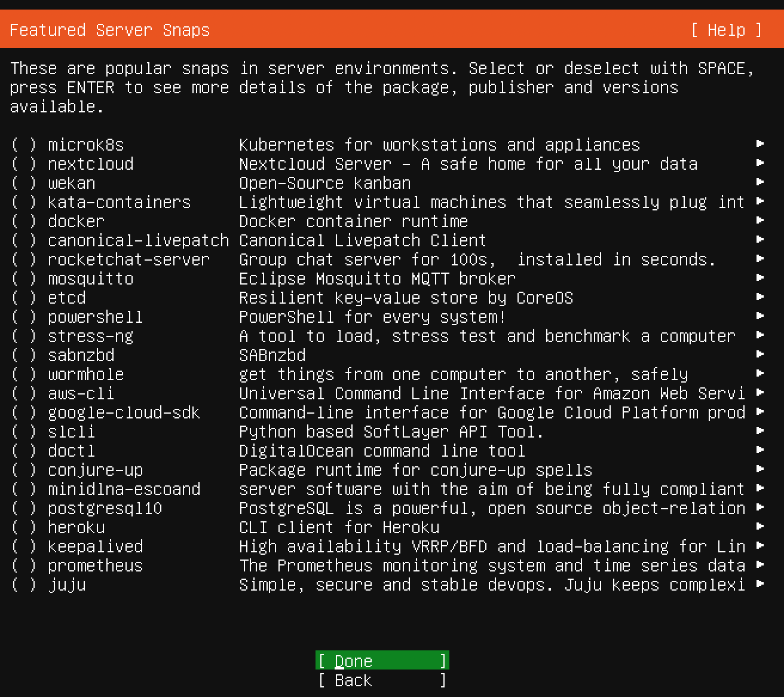Open conjure-up details arrow

tap(760, 469)
